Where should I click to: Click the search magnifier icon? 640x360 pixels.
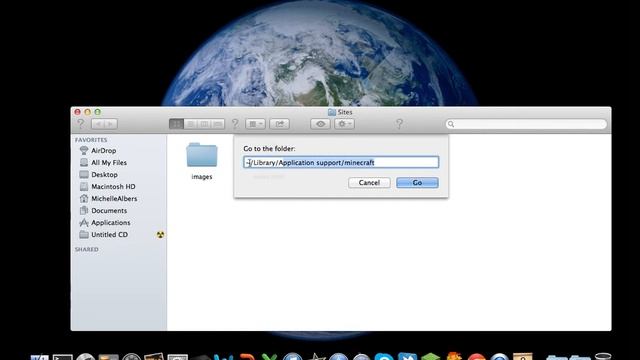[451, 124]
